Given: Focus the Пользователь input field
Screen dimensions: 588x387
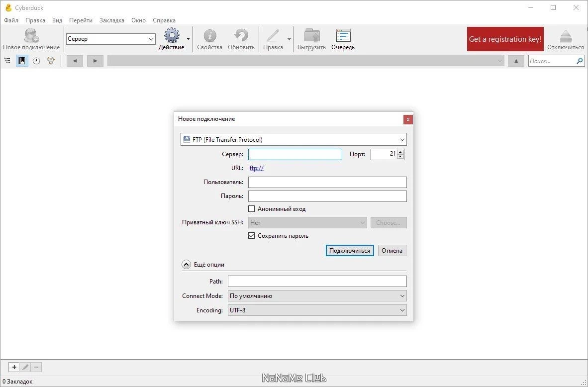Looking at the screenshot, I should [327, 182].
